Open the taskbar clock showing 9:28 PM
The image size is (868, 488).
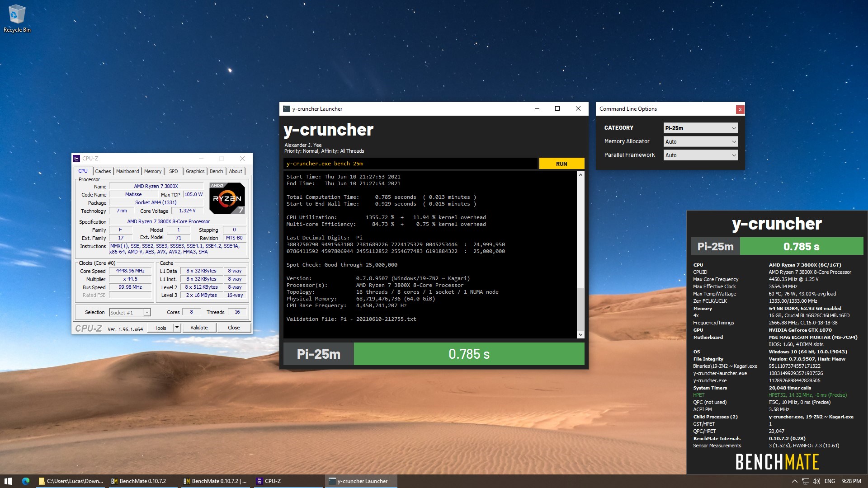pyautogui.click(x=851, y=481)
